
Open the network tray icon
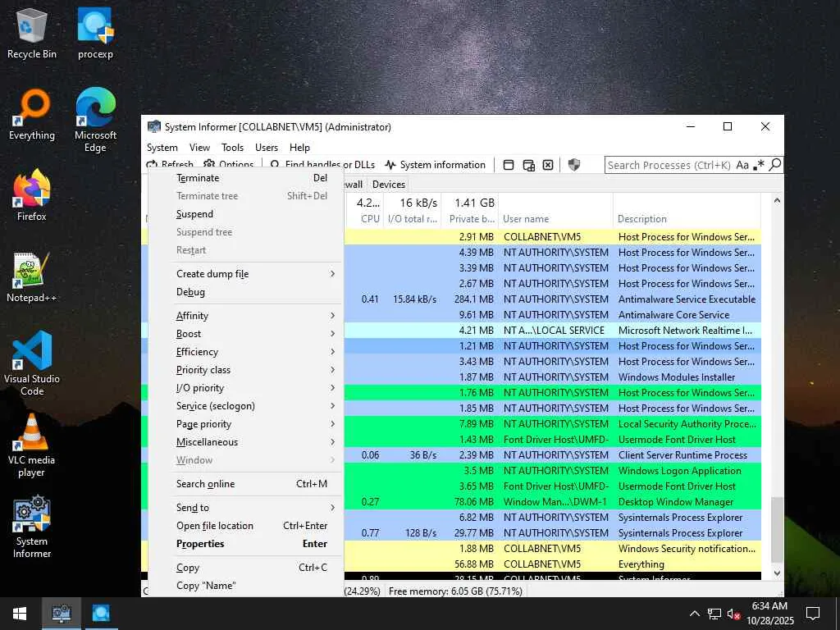click(714, 614)
